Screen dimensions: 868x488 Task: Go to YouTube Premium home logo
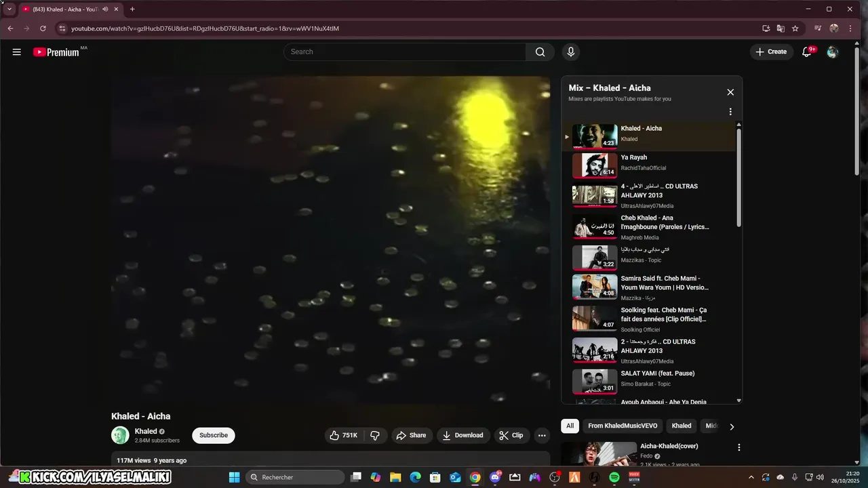57,52
